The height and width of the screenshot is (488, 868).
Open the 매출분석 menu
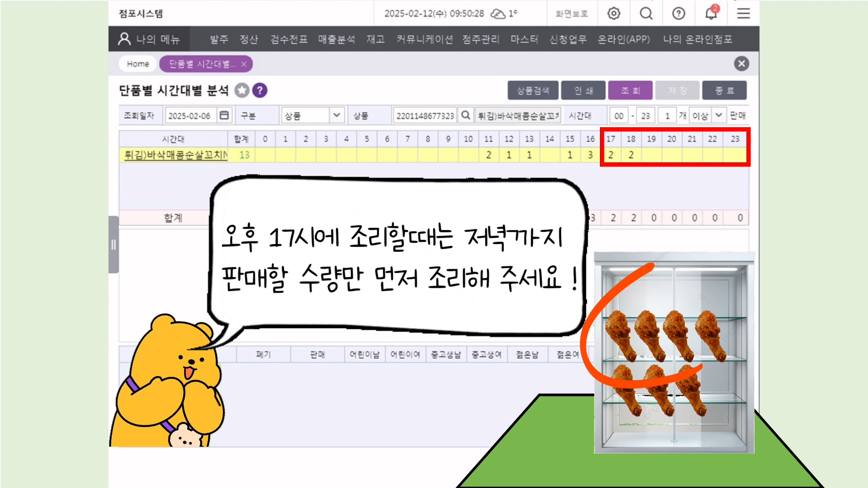pyautogui.click(x=336, y=39)
